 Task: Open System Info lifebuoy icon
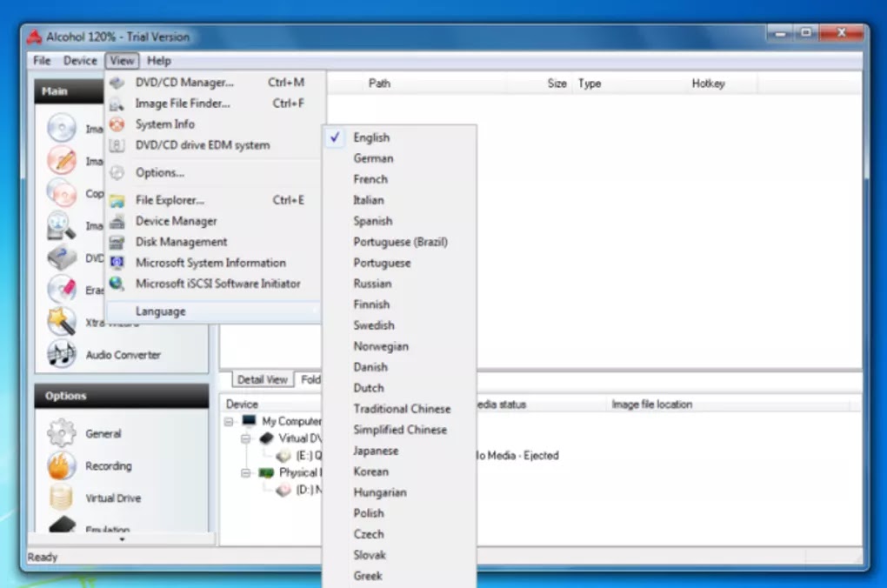(x=117, y=124)
